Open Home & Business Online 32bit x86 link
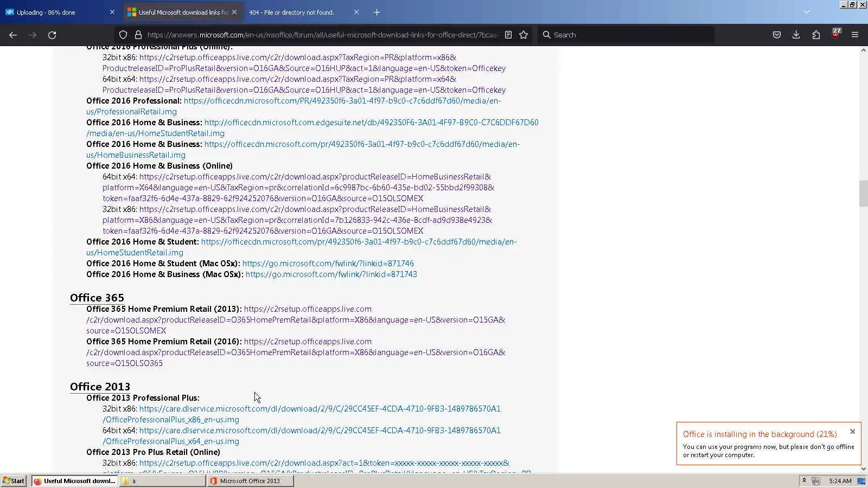This screenshot has height=488, width=868. pyautogui.click(x=297, y=220)
